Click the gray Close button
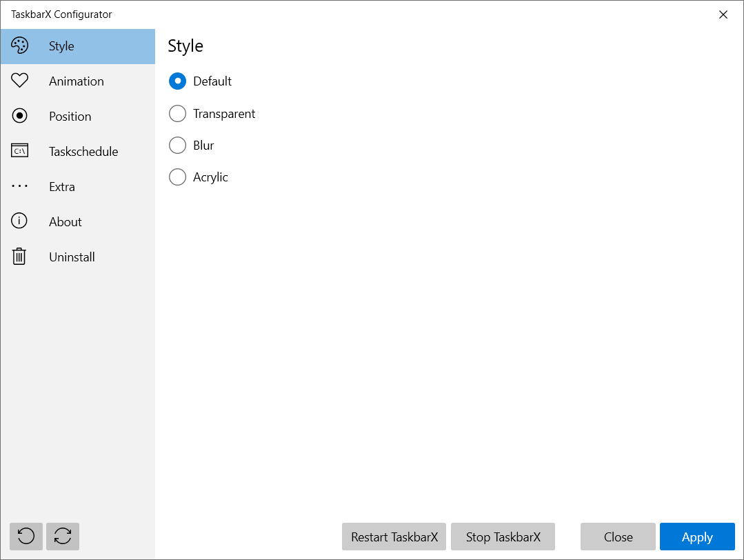 pyautogui.click(x=618, y=537)
